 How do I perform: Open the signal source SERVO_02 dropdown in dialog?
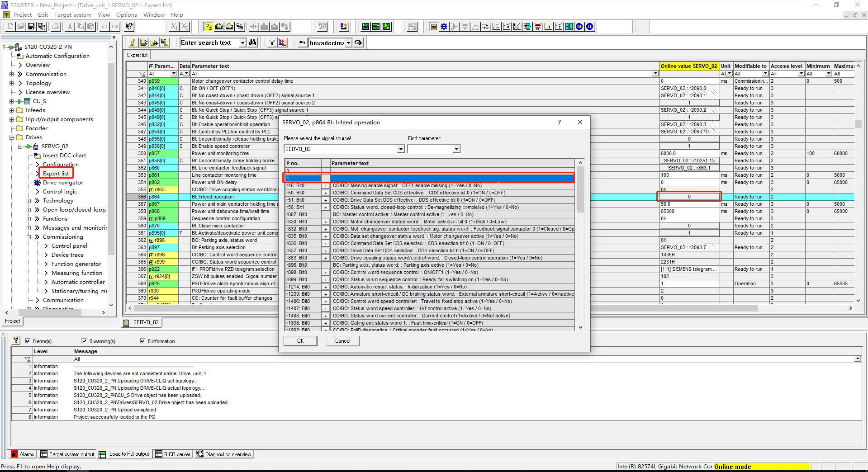coord(401,149)
